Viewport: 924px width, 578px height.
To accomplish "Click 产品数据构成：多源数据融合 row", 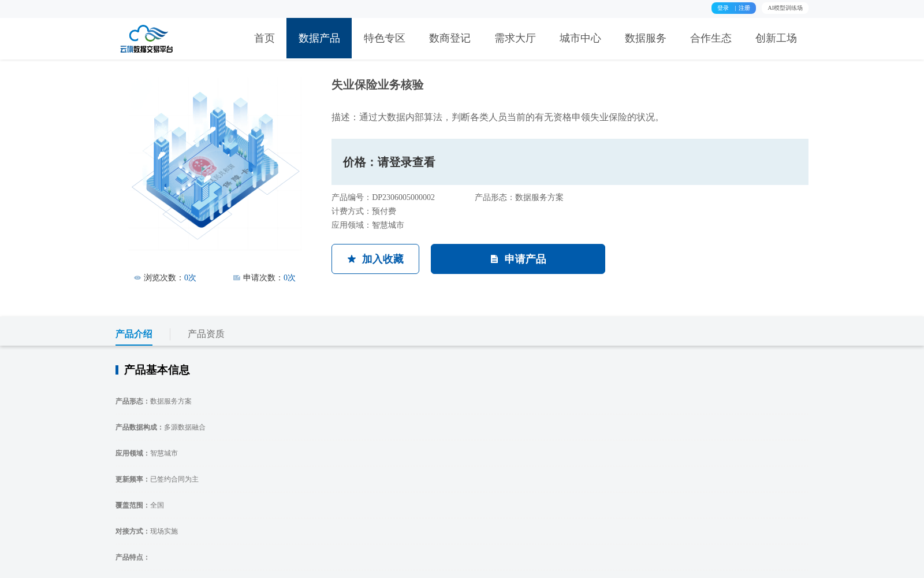I will (161, 427).
